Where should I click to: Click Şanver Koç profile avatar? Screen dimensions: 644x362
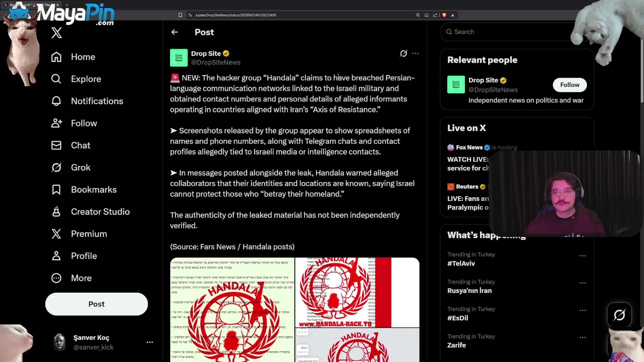point(60,342)
